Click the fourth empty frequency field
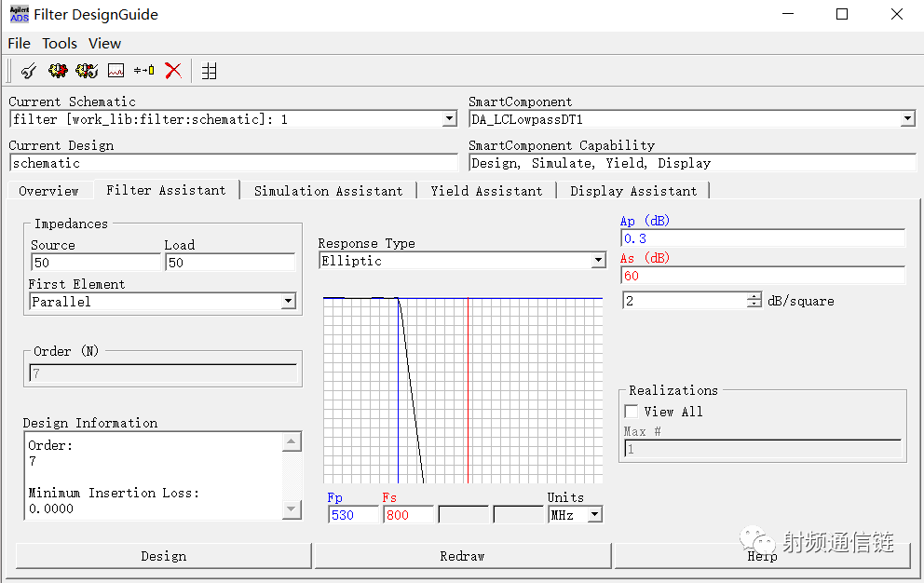Screen dimensions: 924x583 tap(518, 515)
